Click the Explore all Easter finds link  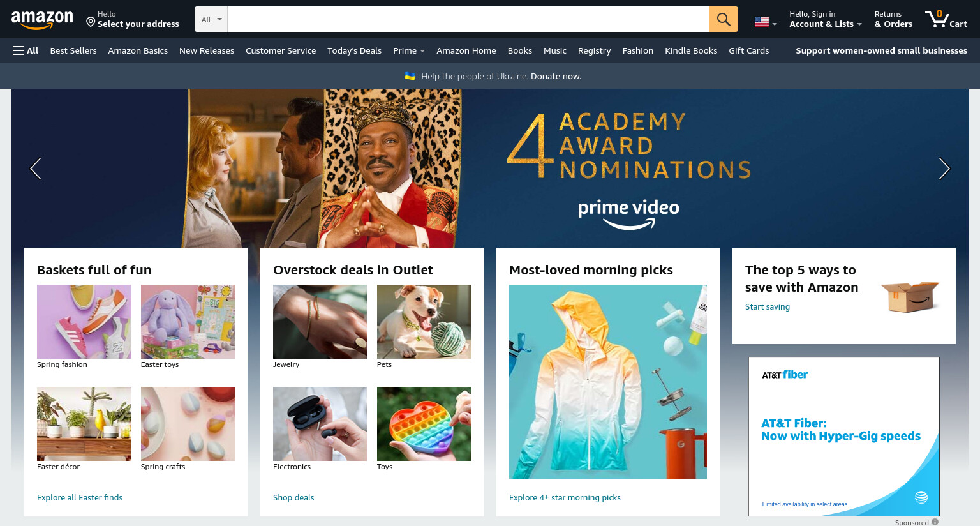pyautogui.click(x=80, y=497)
